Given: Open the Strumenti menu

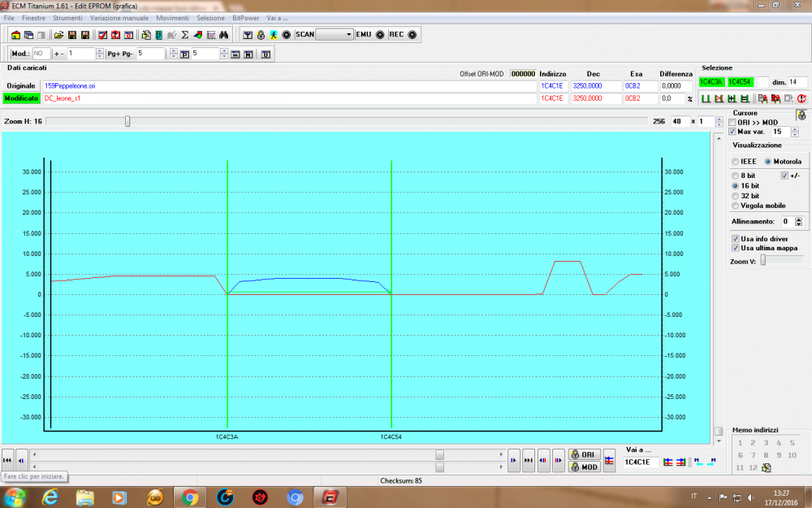Looking at the screenshot, I should point(67,17).
